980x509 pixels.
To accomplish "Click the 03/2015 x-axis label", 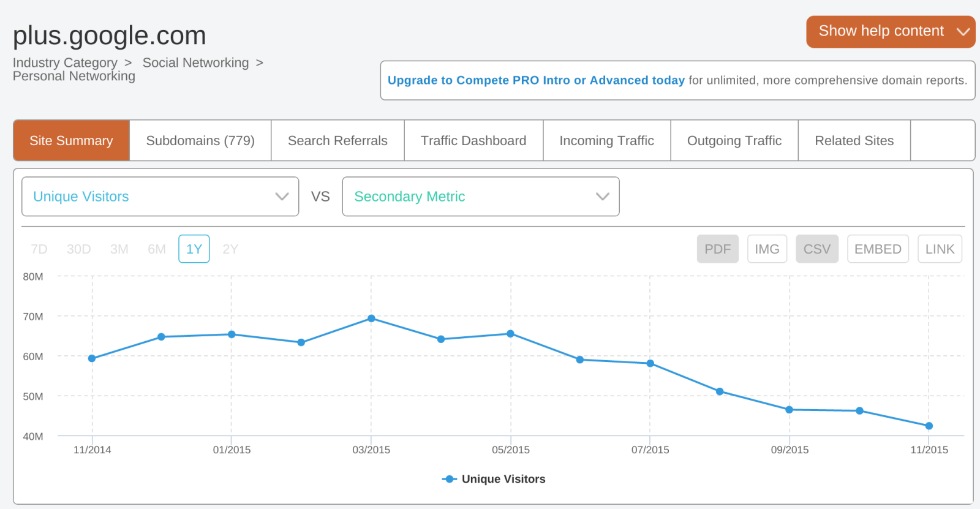I will click(x=371, y=450).
